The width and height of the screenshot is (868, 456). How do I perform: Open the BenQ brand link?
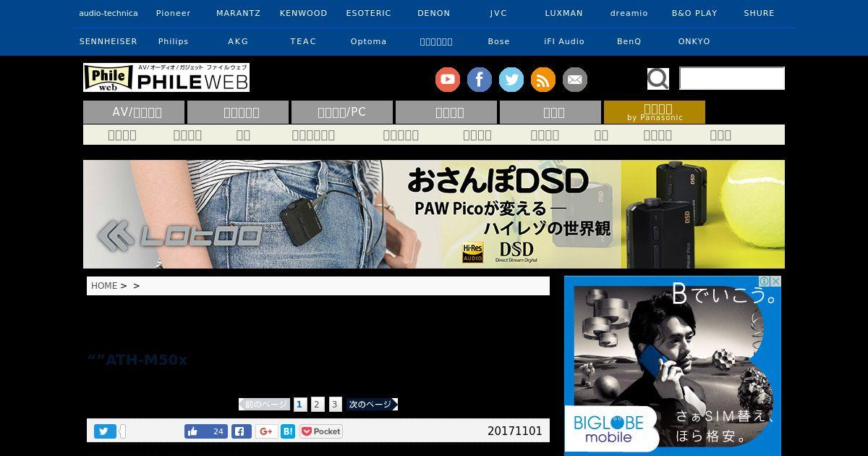[x=629, y=42]
